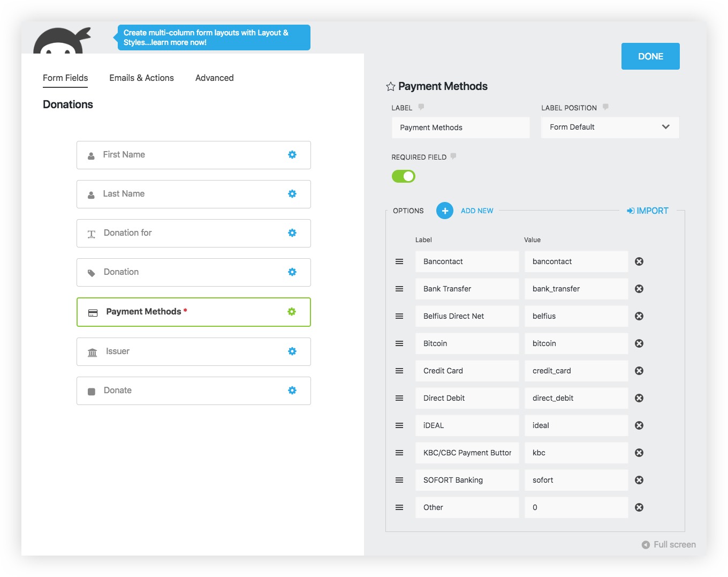Click the help icon next to LABEL
Viewport: 728px width, 577px height.
(x=421, y=107)
